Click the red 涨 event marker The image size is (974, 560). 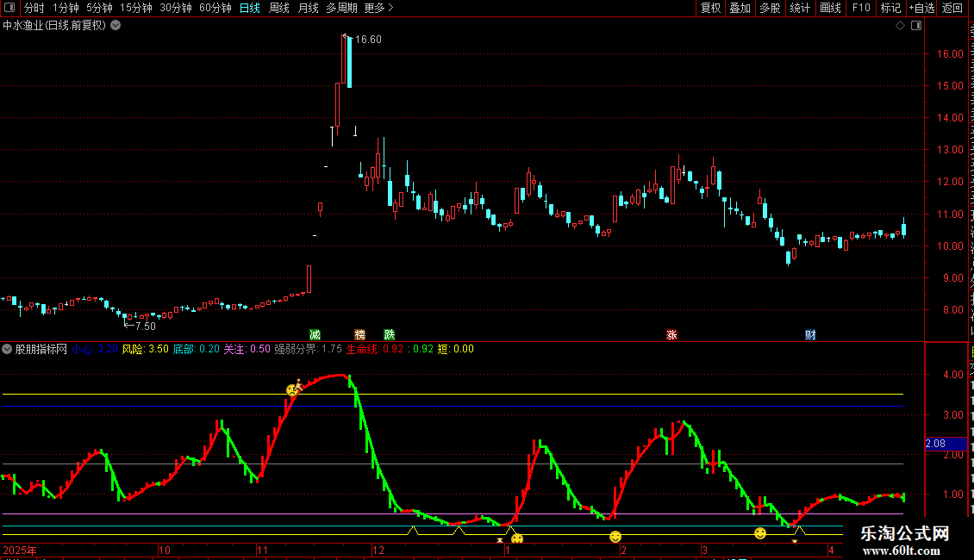[671, 334]
